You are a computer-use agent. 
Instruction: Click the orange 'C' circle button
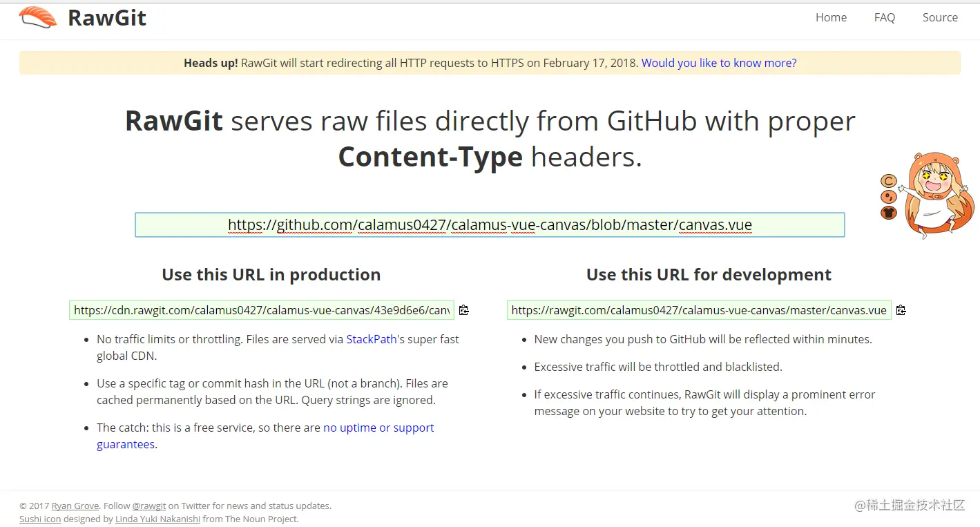tap(889, 181)
